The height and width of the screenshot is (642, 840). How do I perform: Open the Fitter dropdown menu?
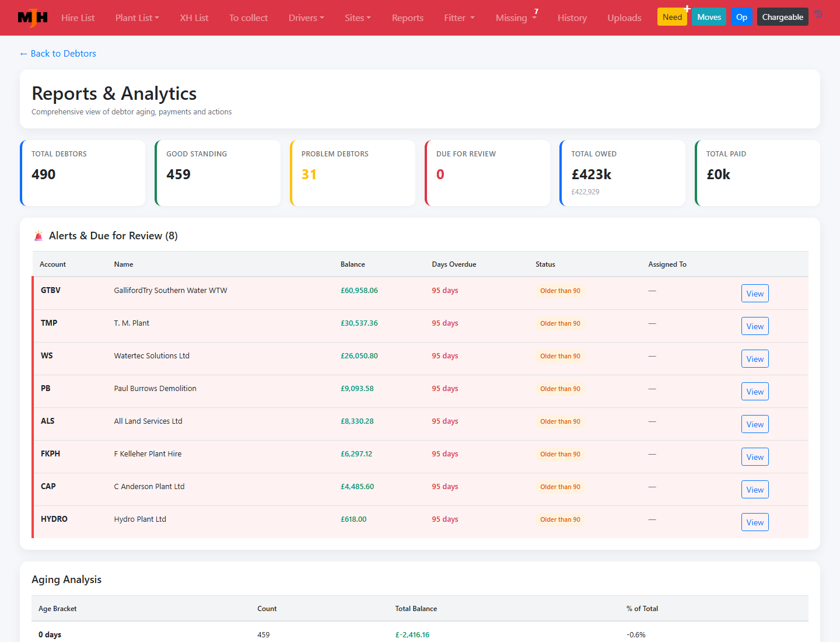459,18
